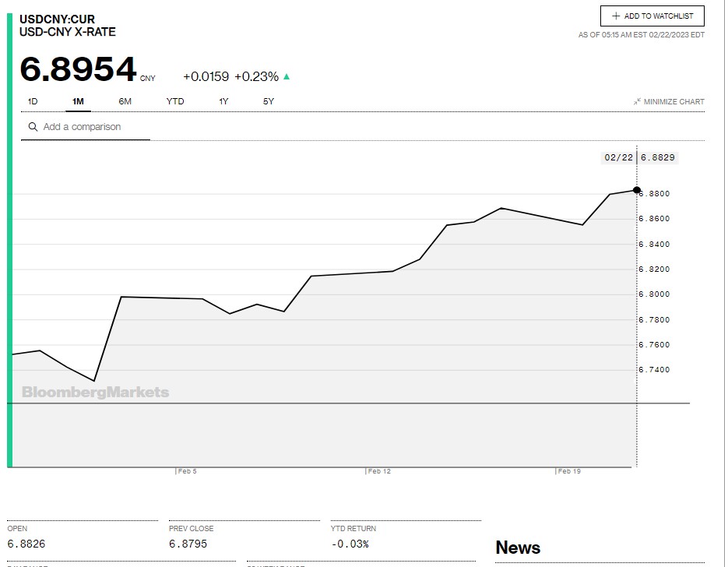728x567 pixels.
Task: Select the 1M time range tab
Action: coord(78,101)
